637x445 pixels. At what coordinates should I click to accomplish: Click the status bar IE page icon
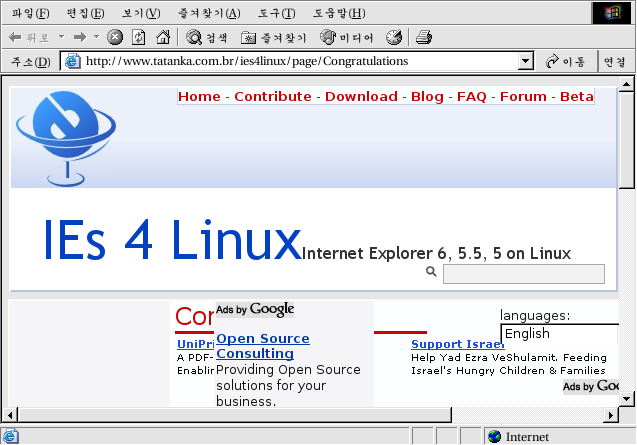10,436
